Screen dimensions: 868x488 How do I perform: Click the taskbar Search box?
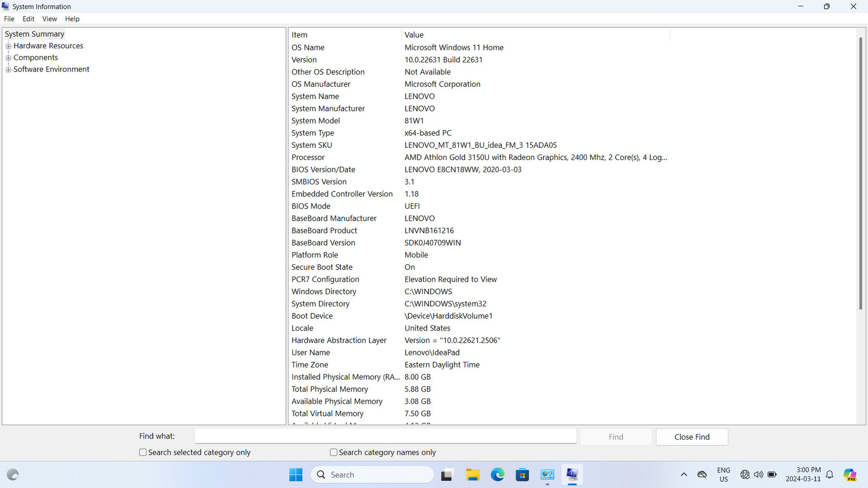tap(372, 474)
